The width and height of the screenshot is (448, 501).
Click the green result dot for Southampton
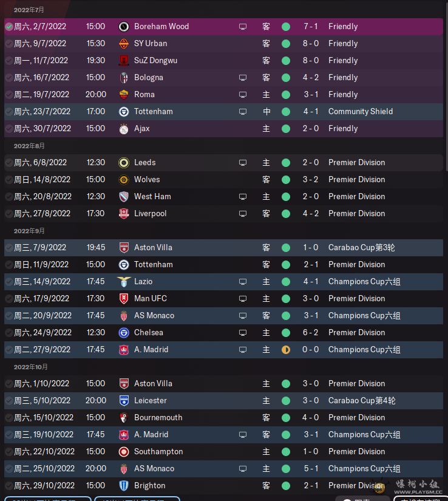286,452
